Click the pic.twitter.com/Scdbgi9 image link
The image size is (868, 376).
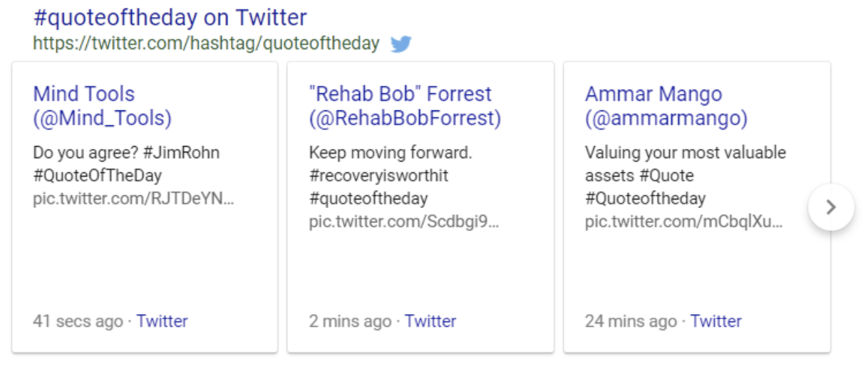404,221
